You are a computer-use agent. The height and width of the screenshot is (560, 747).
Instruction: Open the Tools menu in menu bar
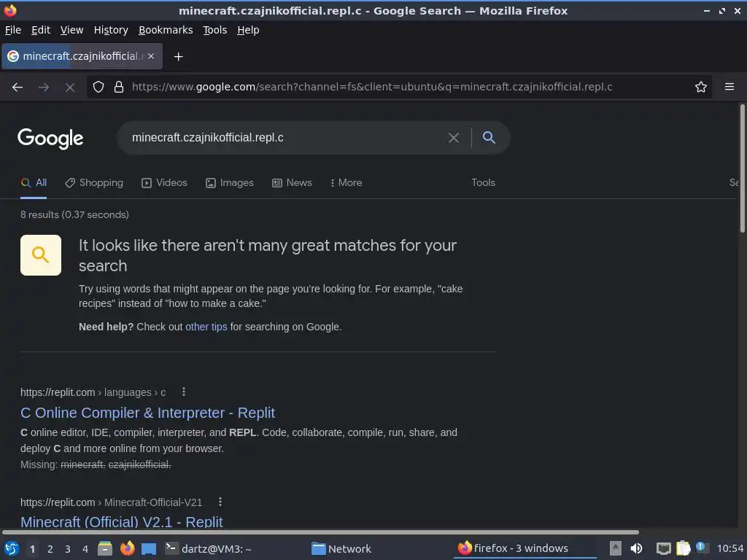(214, 30)
